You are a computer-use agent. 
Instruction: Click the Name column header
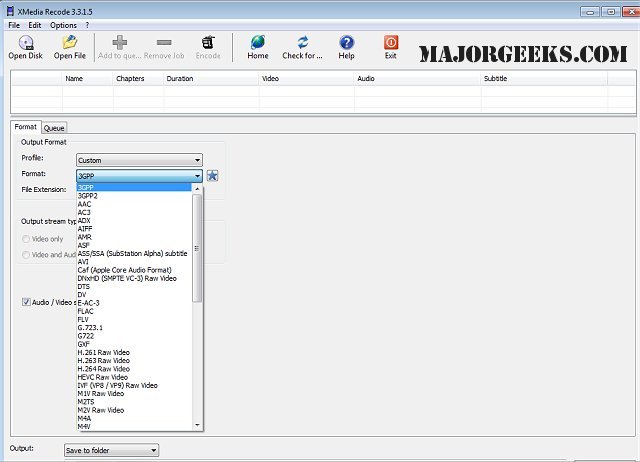tap(88, 79)
